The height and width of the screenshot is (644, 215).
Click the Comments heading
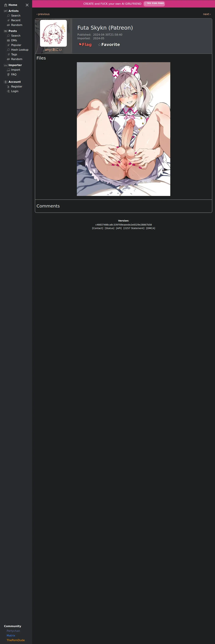point(48,206)
